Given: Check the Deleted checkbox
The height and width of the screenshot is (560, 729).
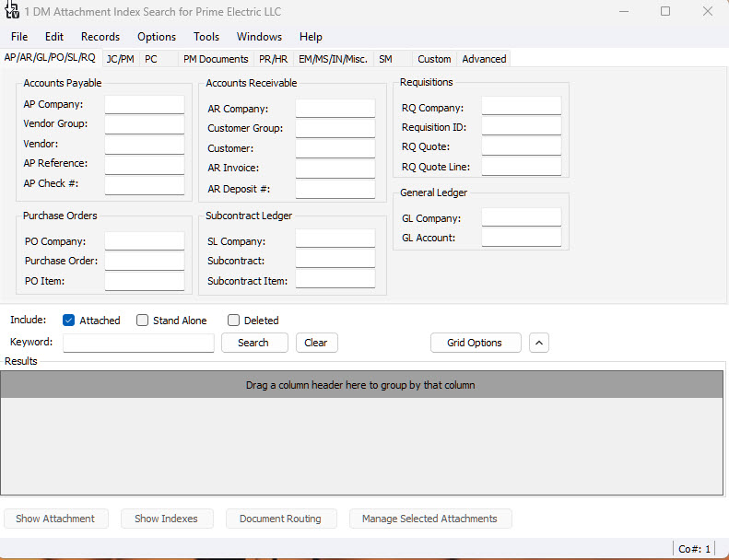Looking at the screenshot, I should pyautogui.click(x=233, y=321).
